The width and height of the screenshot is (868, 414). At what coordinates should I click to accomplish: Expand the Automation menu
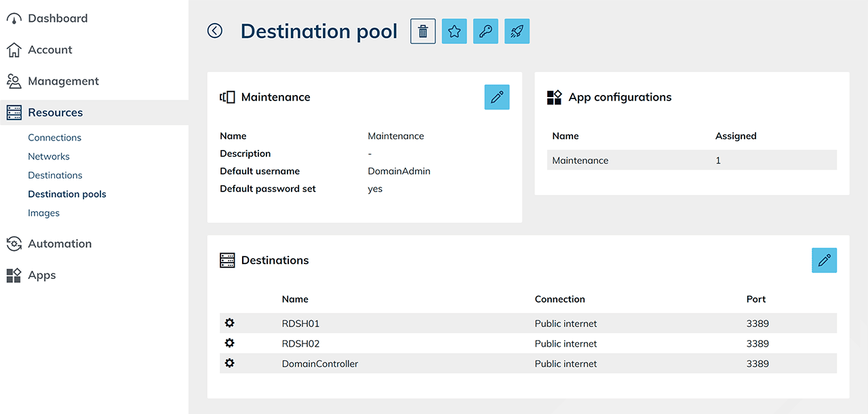pyautogui.click(x=60, y=244)
